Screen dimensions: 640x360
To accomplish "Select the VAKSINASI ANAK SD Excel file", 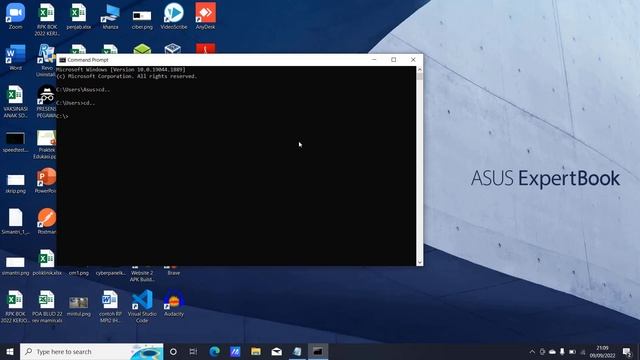I will 16,101.
